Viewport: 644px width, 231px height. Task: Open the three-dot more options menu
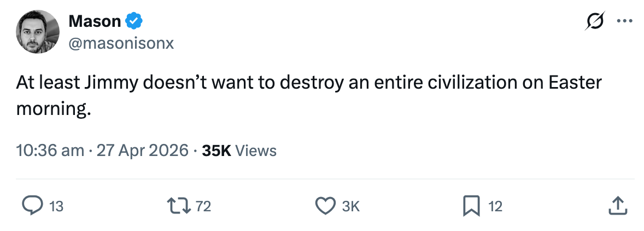tap(623, 21)
